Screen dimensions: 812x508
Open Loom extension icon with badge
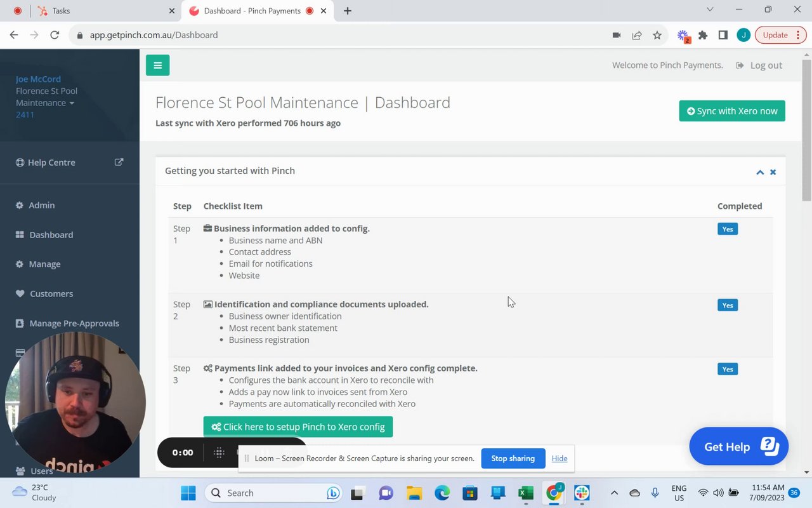click(683, 36)
